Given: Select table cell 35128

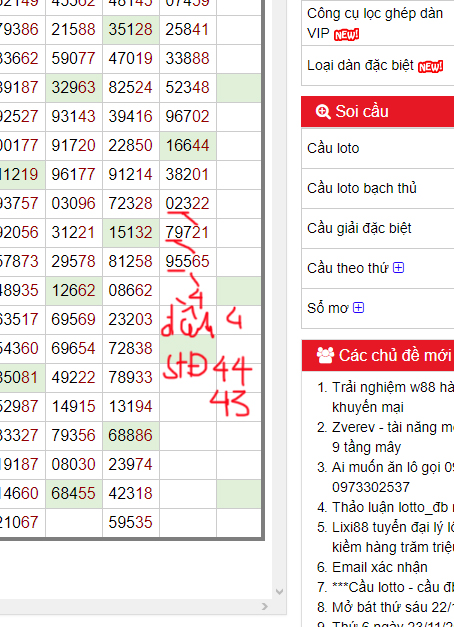Looking at the screenshot, I should pyautogui.click(x=131, y=30).
